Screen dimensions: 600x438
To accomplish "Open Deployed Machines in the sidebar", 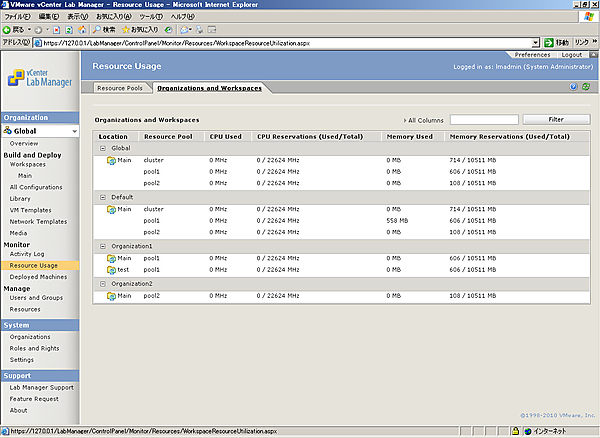I will tap(39, 276).
